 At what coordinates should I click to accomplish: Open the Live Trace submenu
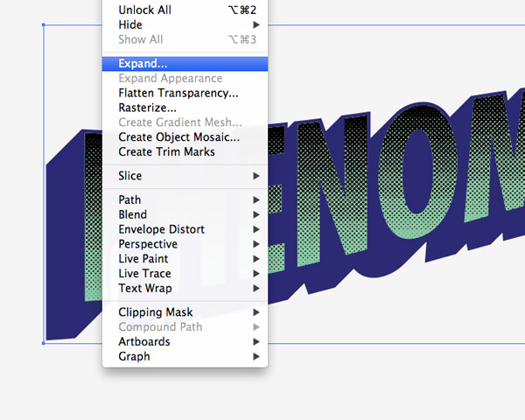click(x=185, y=274)
